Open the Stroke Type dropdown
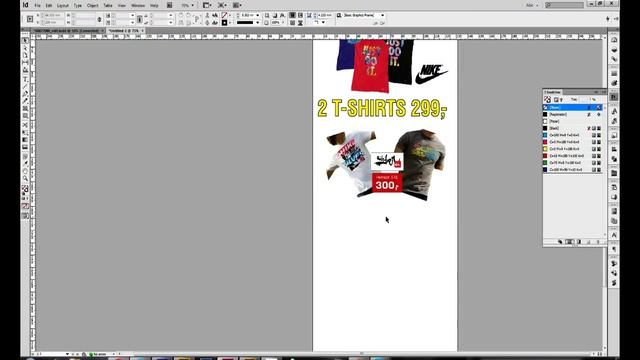This screenshot has width=640, height=360. (258, 22)
